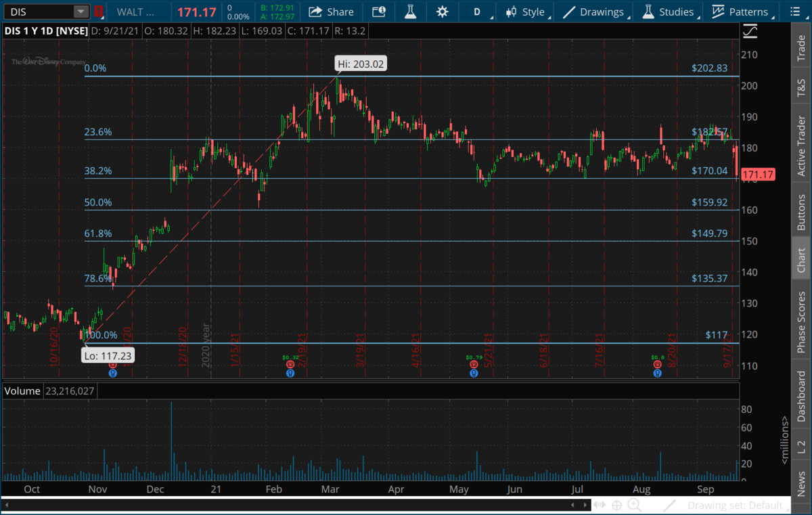The image size is (812, 515).
Task: Click the November blue lightbulb event icon
Action: click(x=113, y=373)
